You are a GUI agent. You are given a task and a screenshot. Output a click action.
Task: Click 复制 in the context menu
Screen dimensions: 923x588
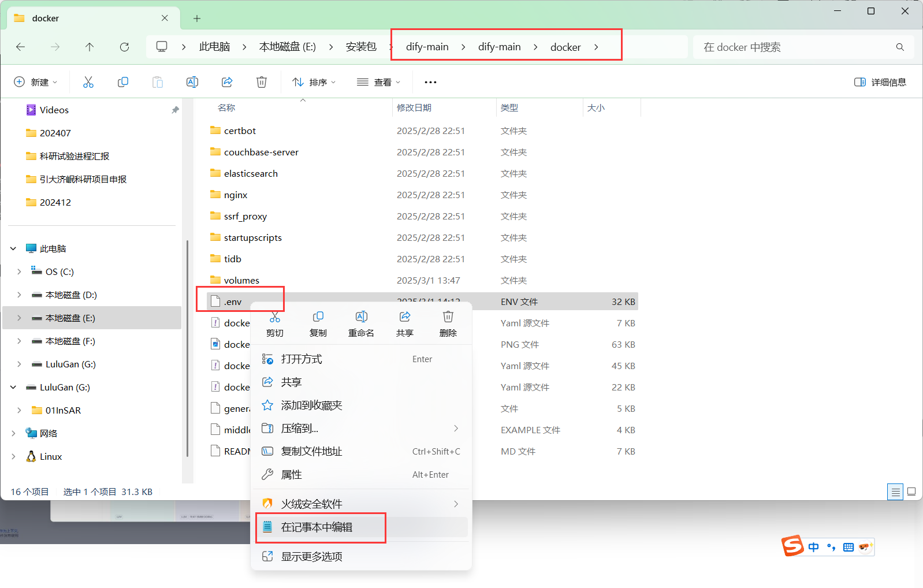pyautogui.click(x=318, y=324)
